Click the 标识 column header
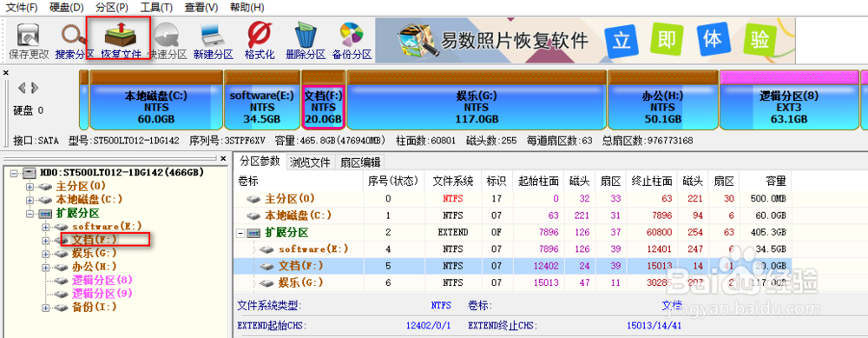The width and height of the screenshot is (868, 338). [496, 181]
